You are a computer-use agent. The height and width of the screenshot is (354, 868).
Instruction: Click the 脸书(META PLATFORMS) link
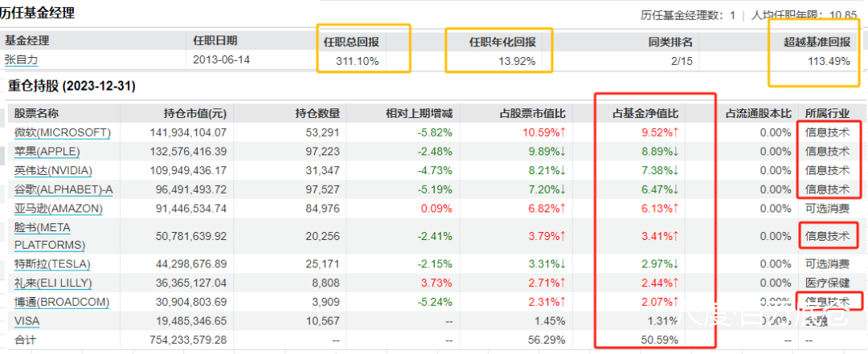[50, 236]
